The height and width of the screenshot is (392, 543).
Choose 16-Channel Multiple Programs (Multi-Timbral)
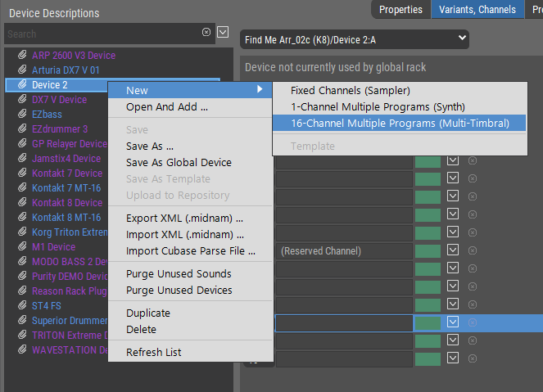coord(400,123)
